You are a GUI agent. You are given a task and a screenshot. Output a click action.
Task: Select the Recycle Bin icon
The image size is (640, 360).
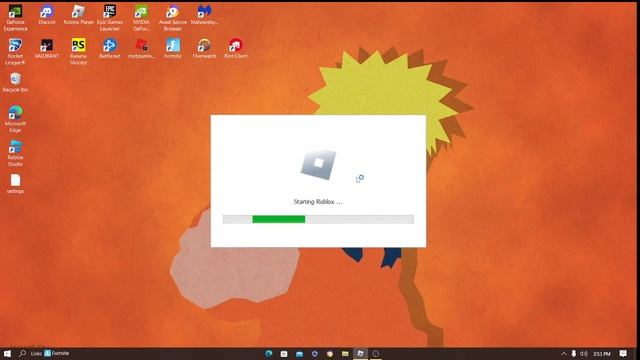[15, 82]
